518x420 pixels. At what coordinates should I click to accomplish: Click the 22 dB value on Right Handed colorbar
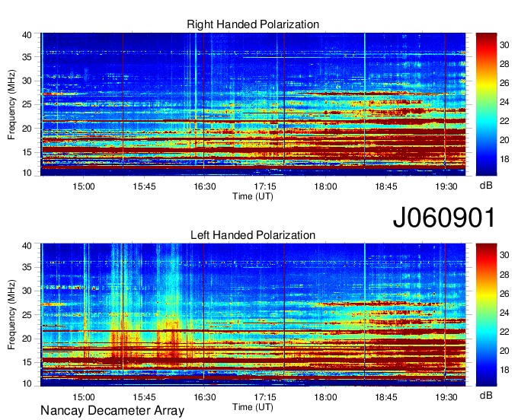coord(504,121)
